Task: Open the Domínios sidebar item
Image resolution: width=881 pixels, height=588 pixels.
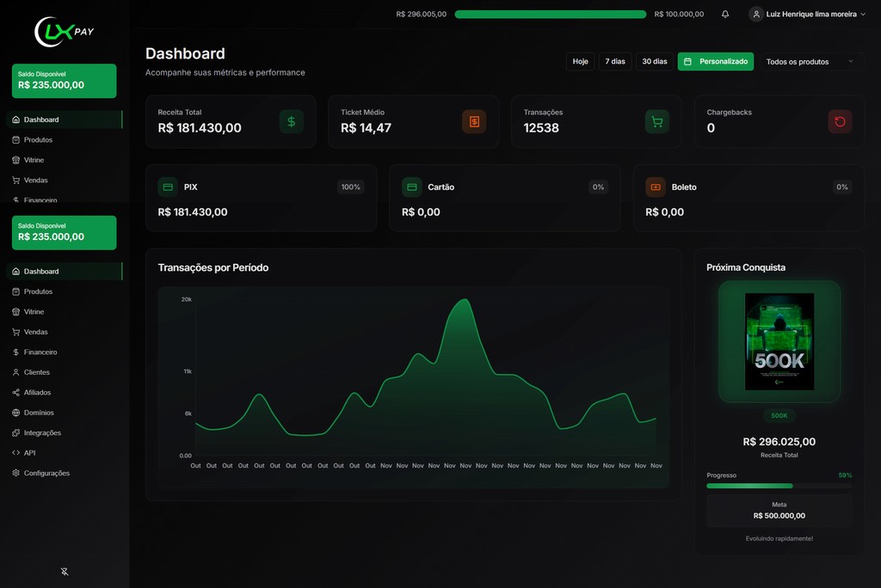Action: click(x=64, y=413)
